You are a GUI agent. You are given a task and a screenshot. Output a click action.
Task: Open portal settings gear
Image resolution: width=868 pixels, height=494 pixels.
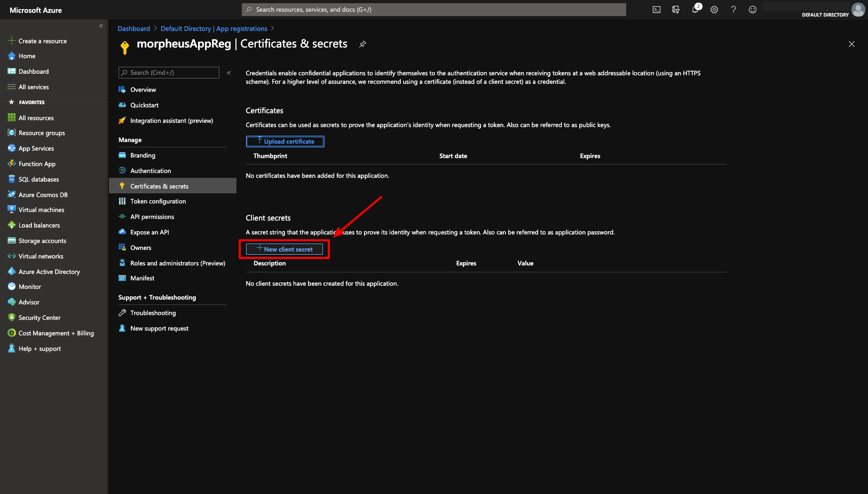pyautogui.click(x=714, y=9)
